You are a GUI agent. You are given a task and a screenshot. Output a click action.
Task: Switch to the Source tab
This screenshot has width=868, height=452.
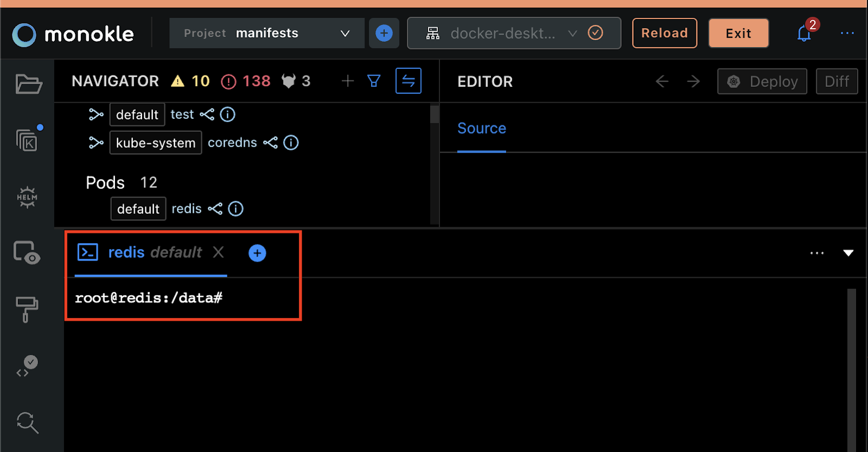pos(482,129)
